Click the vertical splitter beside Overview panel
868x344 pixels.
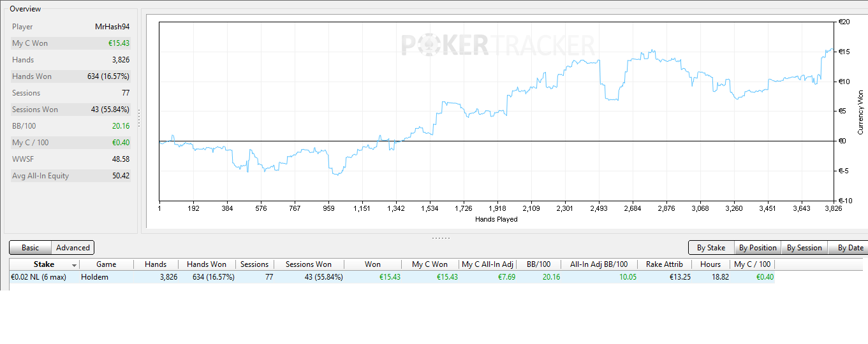point(139,118)
